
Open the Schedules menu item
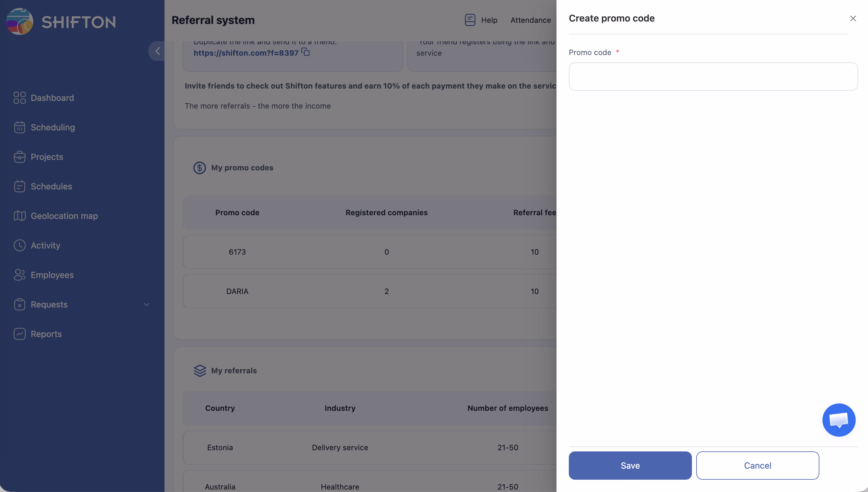click(x=51, y=187)
